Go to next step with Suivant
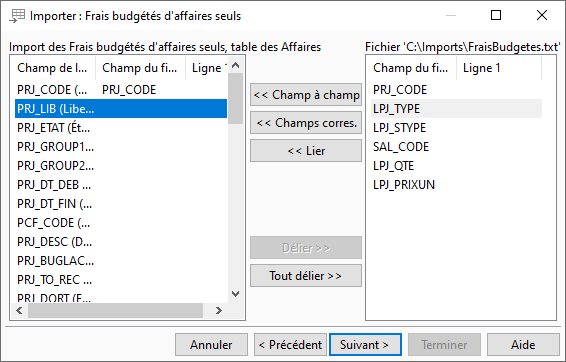 tap(365, 345)
